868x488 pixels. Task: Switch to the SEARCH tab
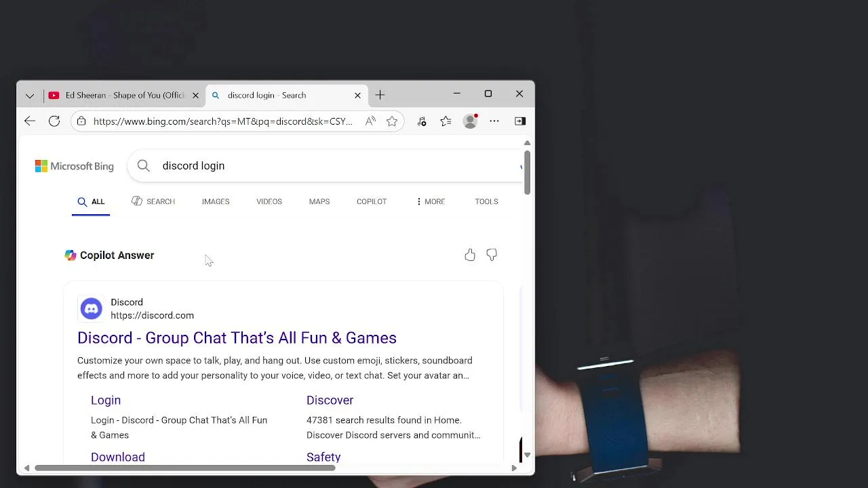(153, 201)
